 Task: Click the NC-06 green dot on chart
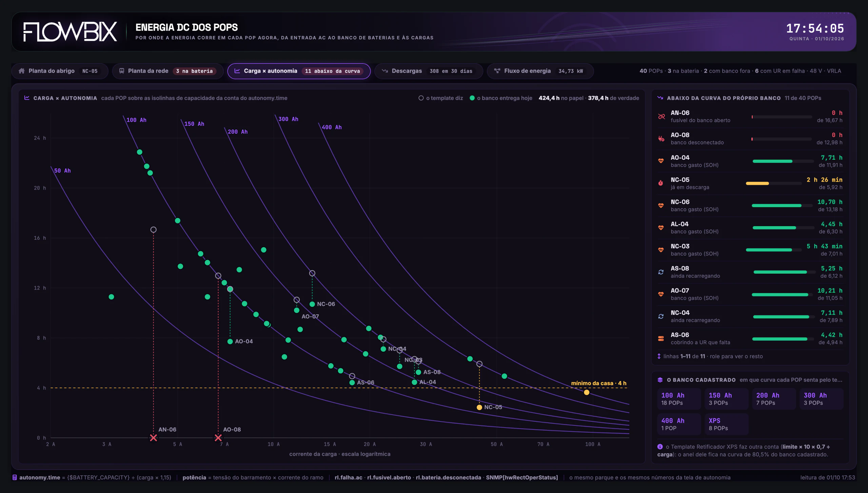[x=312, y=304]
